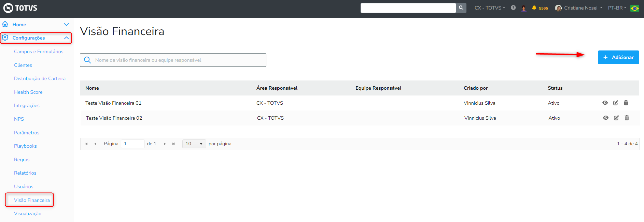Delete Teste Visão Financeira 02 row
644x222 pixels.
[627, 118]
